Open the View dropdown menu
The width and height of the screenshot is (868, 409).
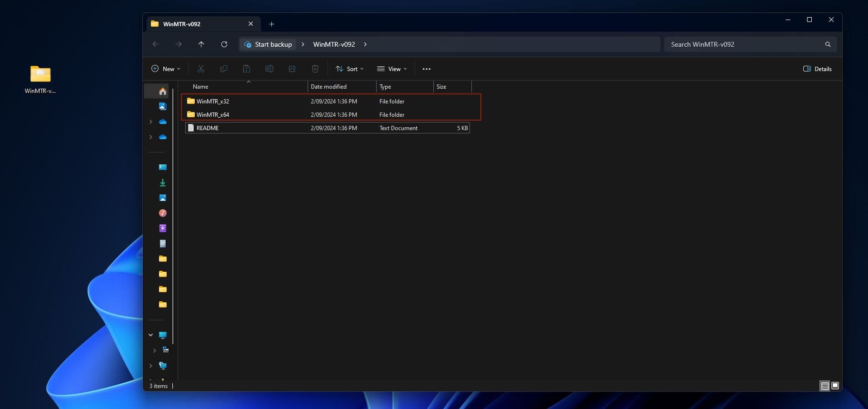tap(392, 69)
